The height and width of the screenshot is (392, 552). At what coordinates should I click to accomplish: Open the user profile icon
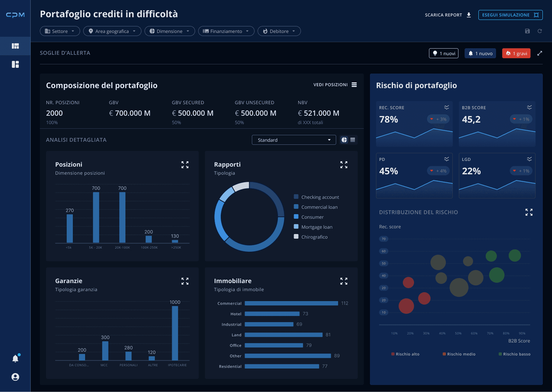[15, 377]
